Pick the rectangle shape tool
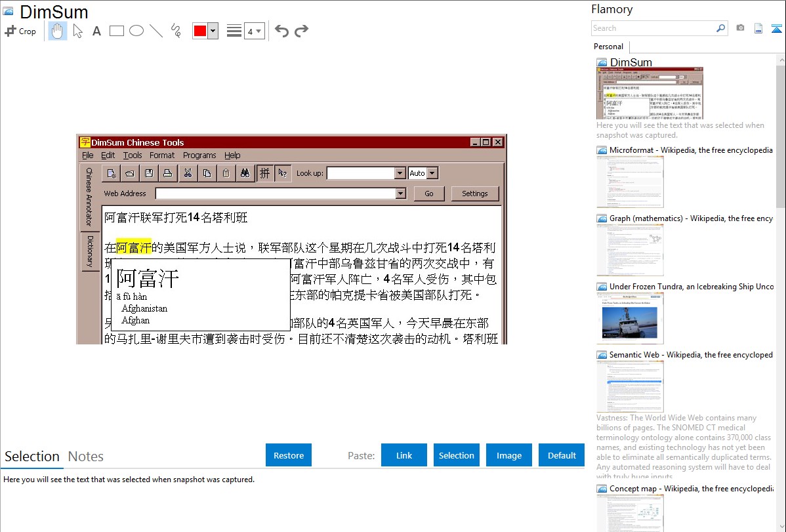The width and height of the screenshot is (786, 532). (116, 31)
